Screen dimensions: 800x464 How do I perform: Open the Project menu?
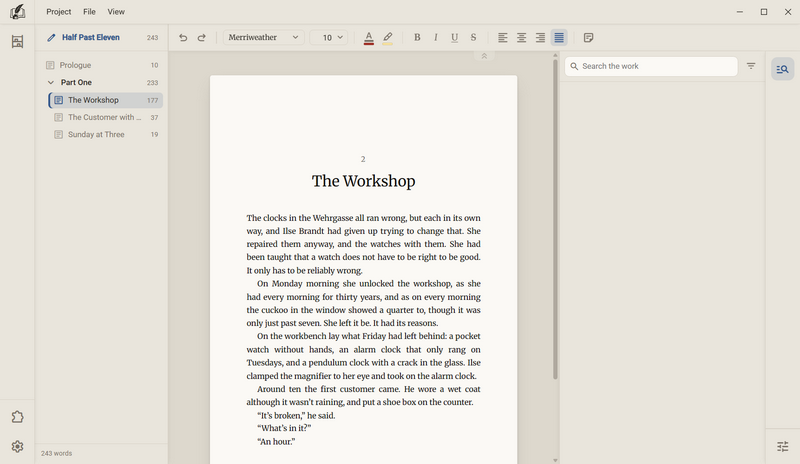tap(59, 12)
